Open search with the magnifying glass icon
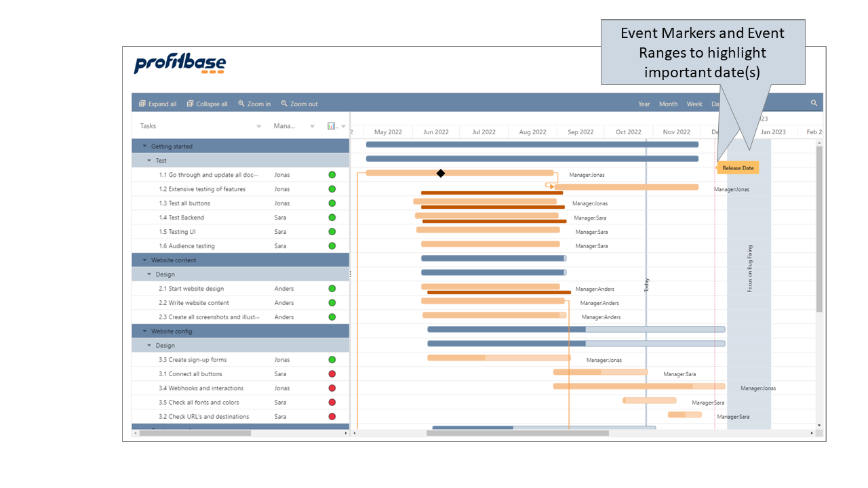Screen dimensions: 868x488 (814, 103)
